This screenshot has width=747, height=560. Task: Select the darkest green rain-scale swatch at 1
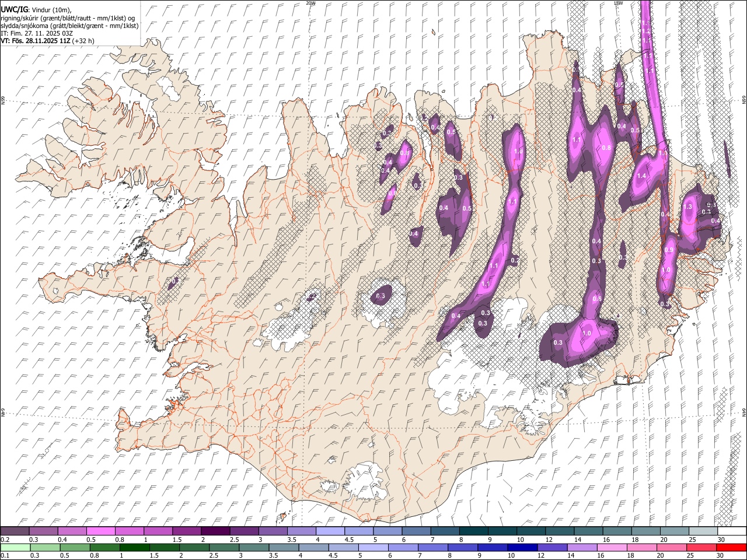135,547
